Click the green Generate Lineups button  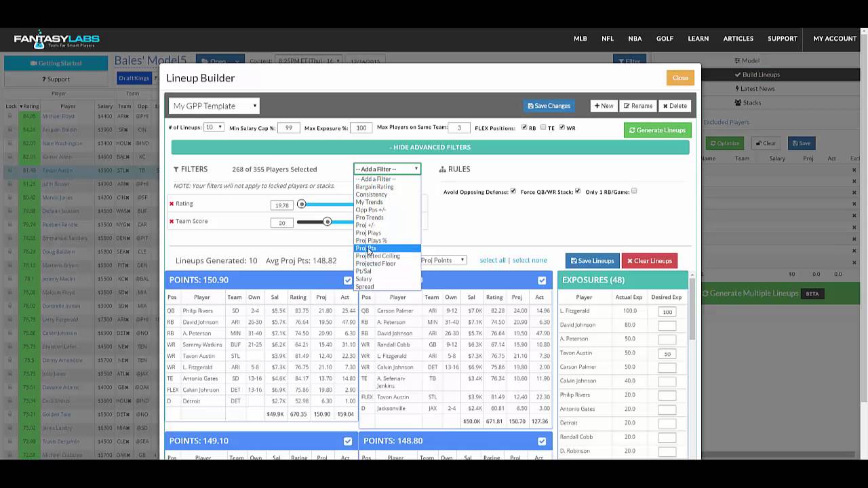(657, 130)
